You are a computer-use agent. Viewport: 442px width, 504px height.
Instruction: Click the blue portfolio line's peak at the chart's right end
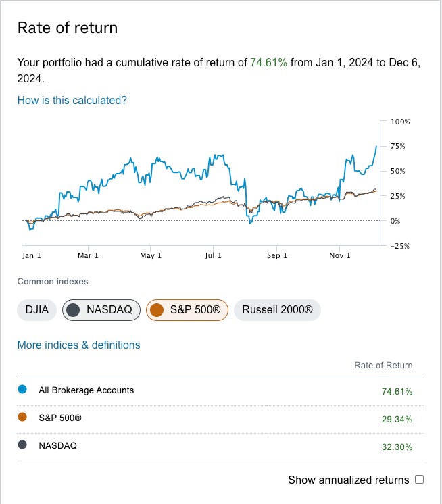tap(376, 146)
